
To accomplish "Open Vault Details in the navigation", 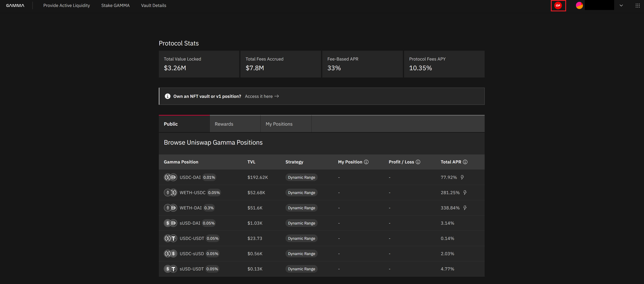I will pos(154,5).
